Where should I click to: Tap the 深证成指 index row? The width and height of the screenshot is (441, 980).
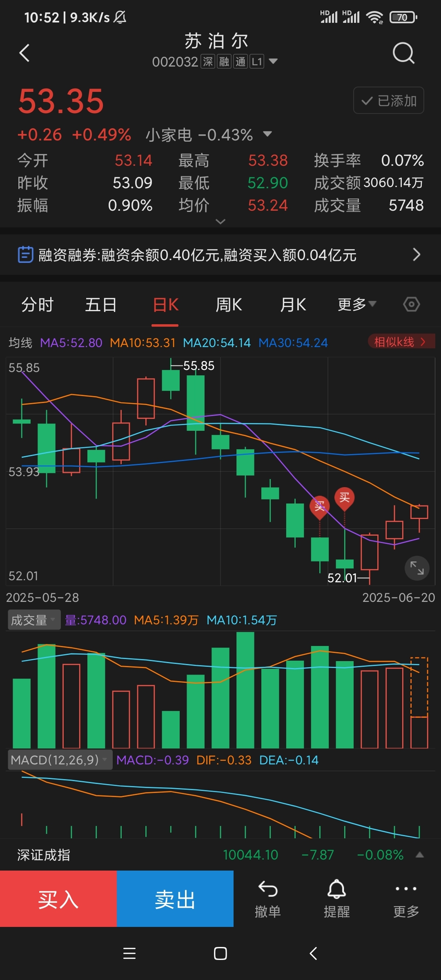click(220, 855)
